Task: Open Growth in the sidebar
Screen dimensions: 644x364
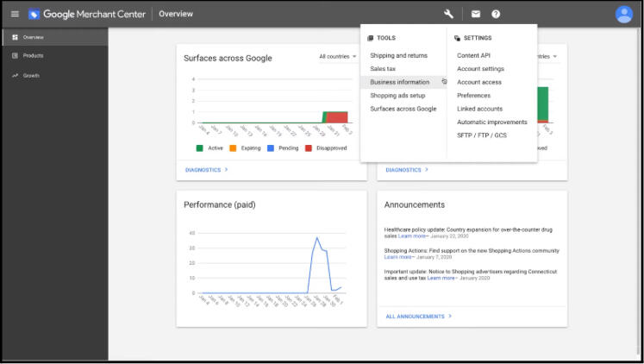Action: (x=31, y=75)
